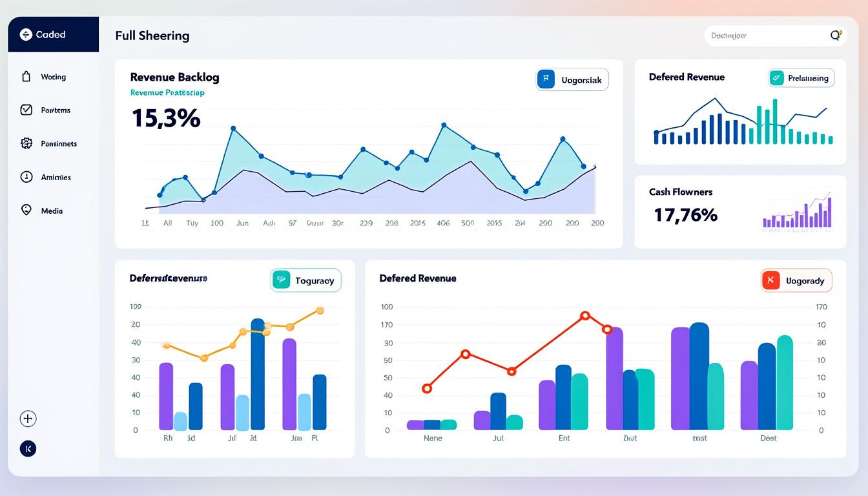Screen dimensions: 868x496
Task: Click the search magnifier icon
Action: [835, 36]
